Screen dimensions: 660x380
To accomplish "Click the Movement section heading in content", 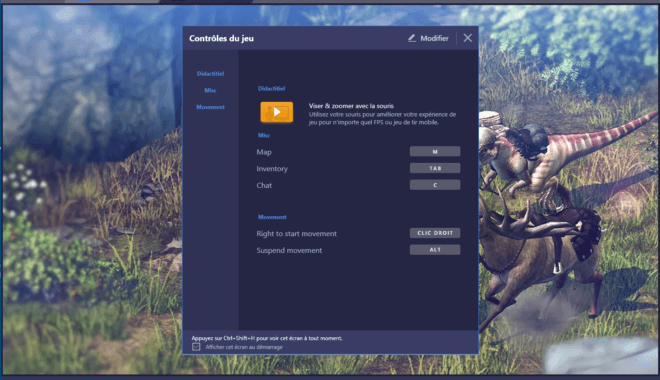I will 272,217.
